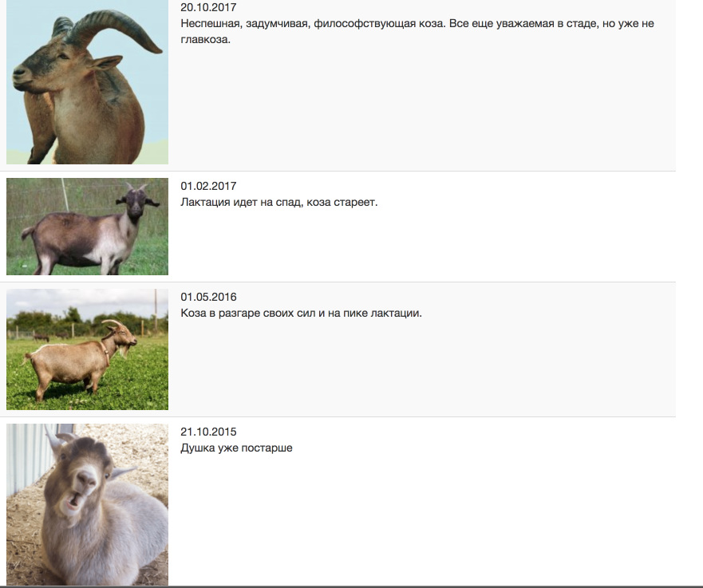Click the goat's open mouth in the bottom photo
The image size is (703, 588).
(x=73, y=501)
